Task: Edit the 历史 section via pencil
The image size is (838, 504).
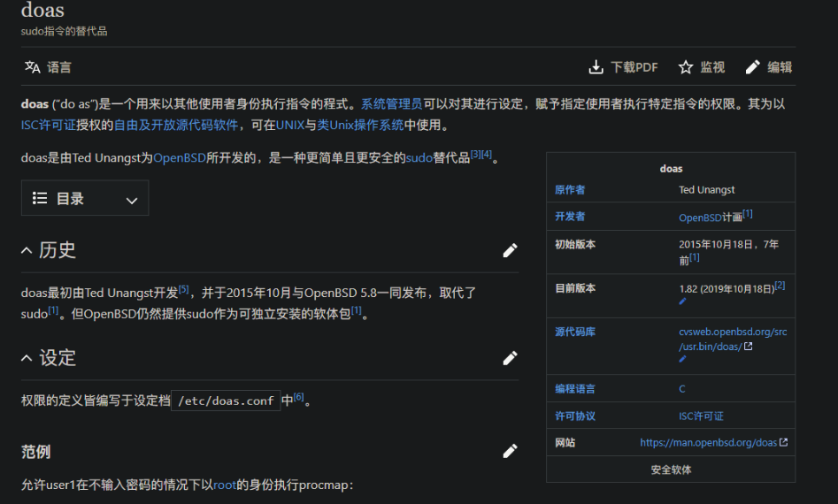Action: tap(511, 250)
